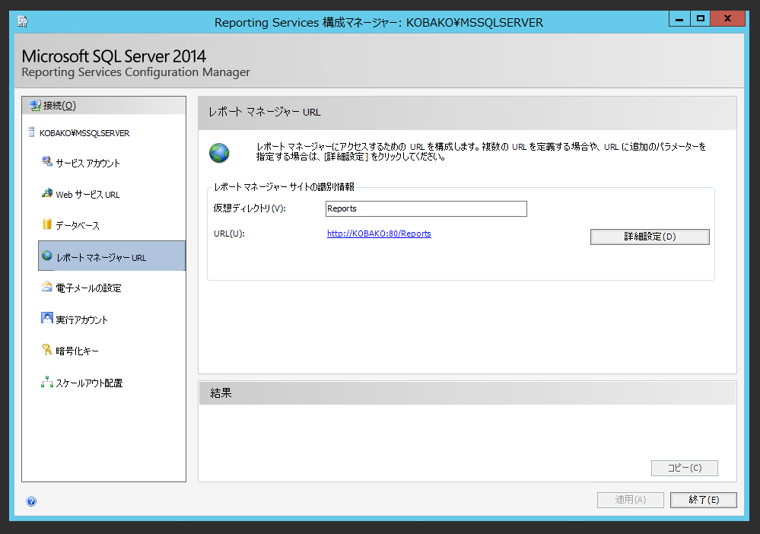Click the application icon in the title bar
The height and width of the screenshot is (534, 760).
(x=23, y=21)
